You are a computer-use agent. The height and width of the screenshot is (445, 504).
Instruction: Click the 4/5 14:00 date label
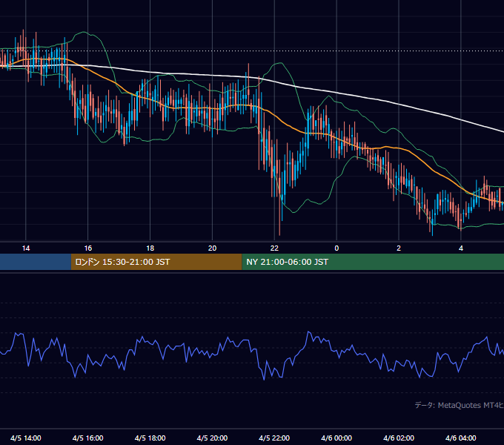(26, 438)
